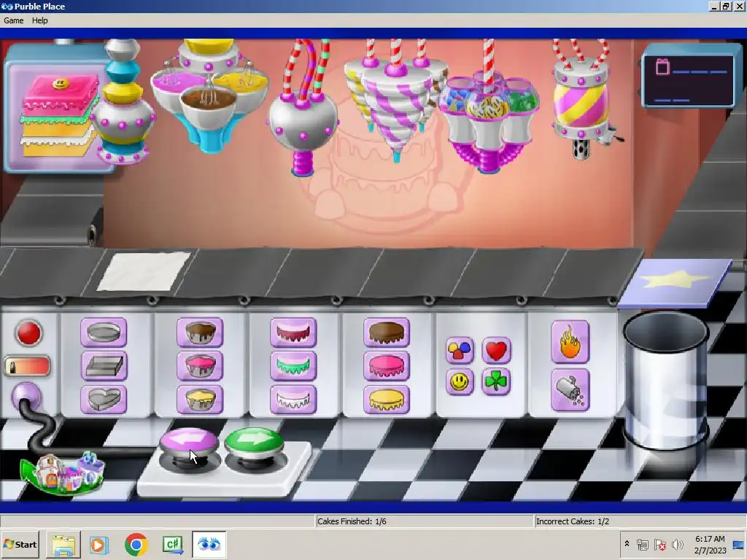Image resolution: width=747 pixels, height=560 pixels.
Task: Pick the dark red filling layer
Action: (x=293, y=332)
